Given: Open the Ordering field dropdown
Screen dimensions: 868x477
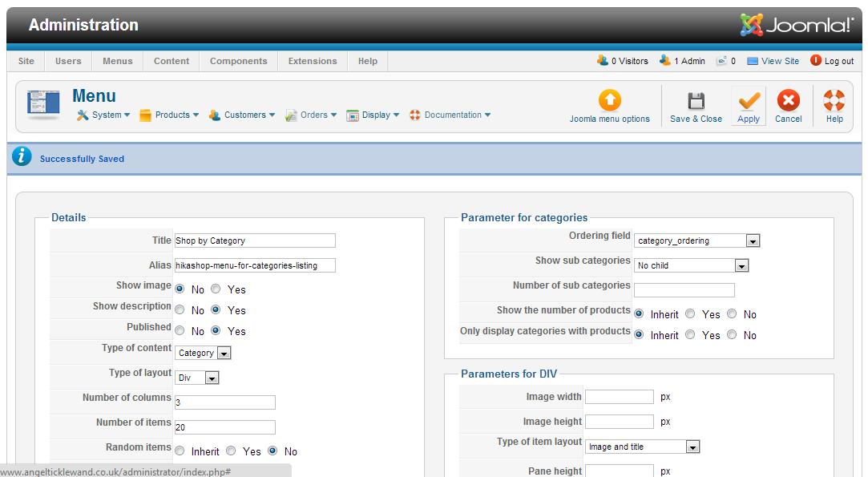Looking at the screenshot, I should (697, 241).
